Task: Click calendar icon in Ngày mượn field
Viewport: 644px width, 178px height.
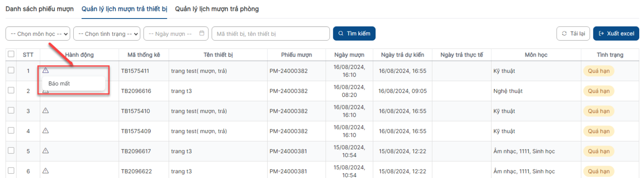Action: tap(202, 33)
